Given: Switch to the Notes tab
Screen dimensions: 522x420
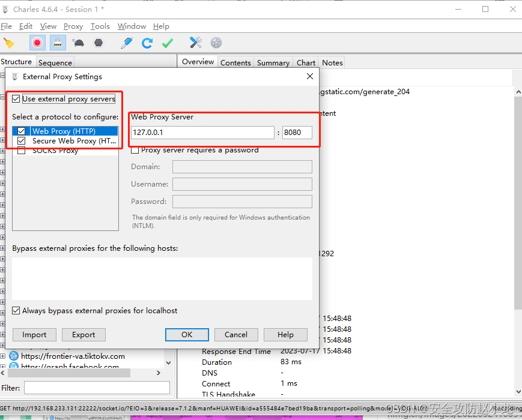Looking at the screenshot, I should (332, 62).
